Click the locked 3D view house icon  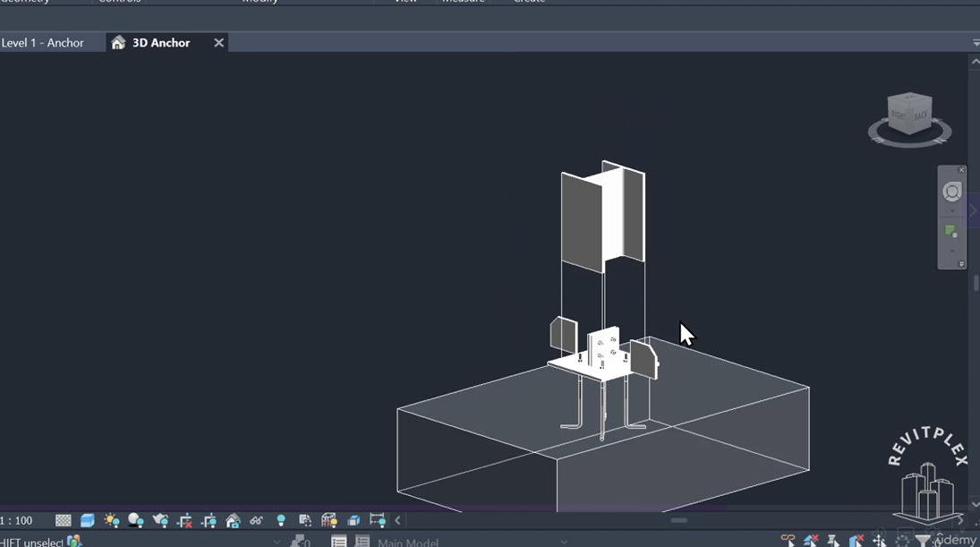[x=233, y=520]
